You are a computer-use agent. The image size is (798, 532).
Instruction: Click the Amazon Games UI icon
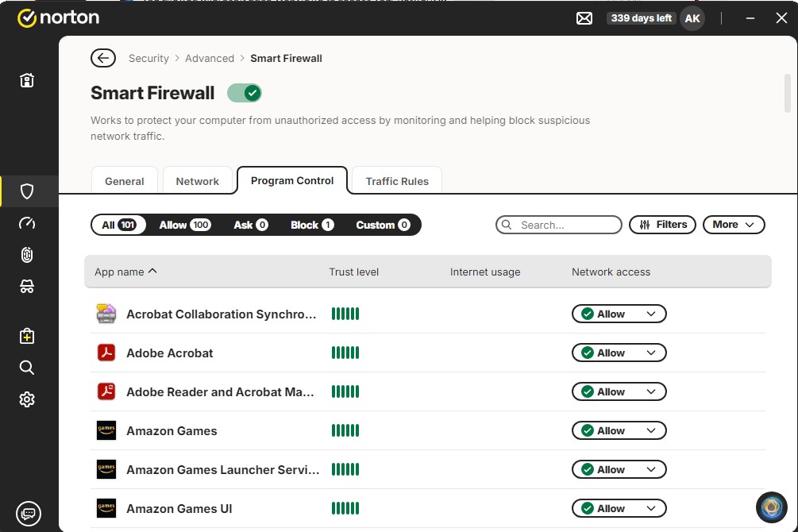(106, 508)
